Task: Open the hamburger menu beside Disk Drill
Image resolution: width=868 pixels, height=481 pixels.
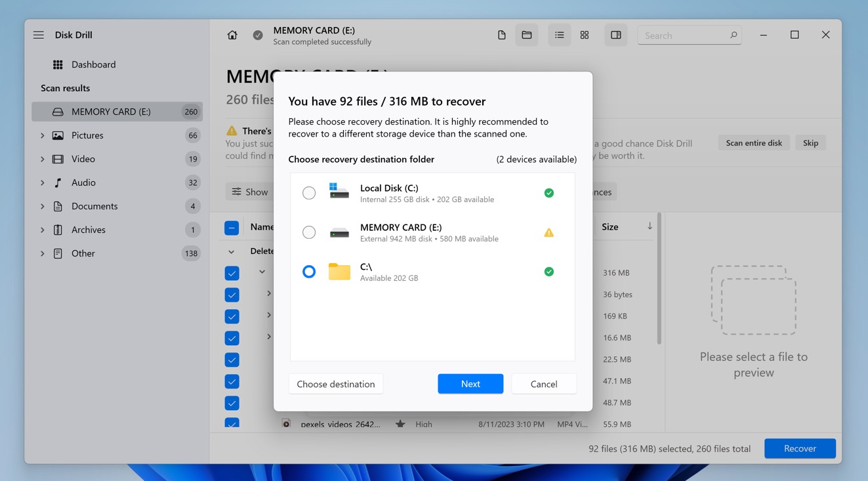Action: tap(39, 35)
